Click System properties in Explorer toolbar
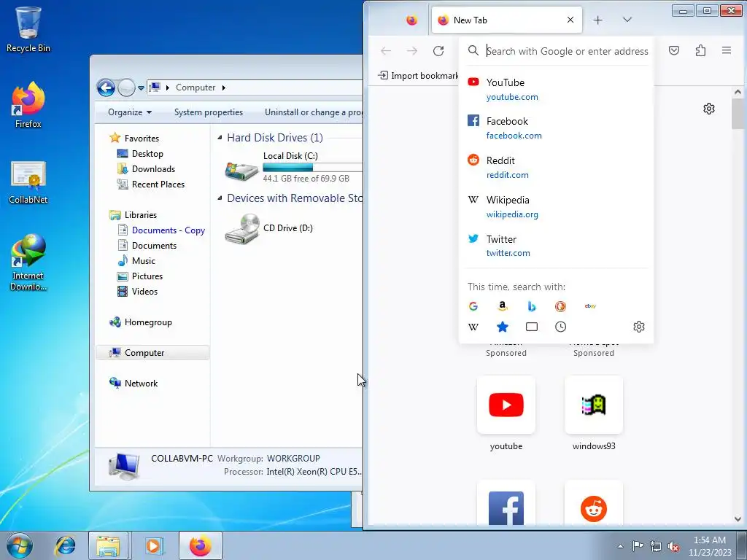Viewport: 747px width, 560px height. click(x=208, y=112)
